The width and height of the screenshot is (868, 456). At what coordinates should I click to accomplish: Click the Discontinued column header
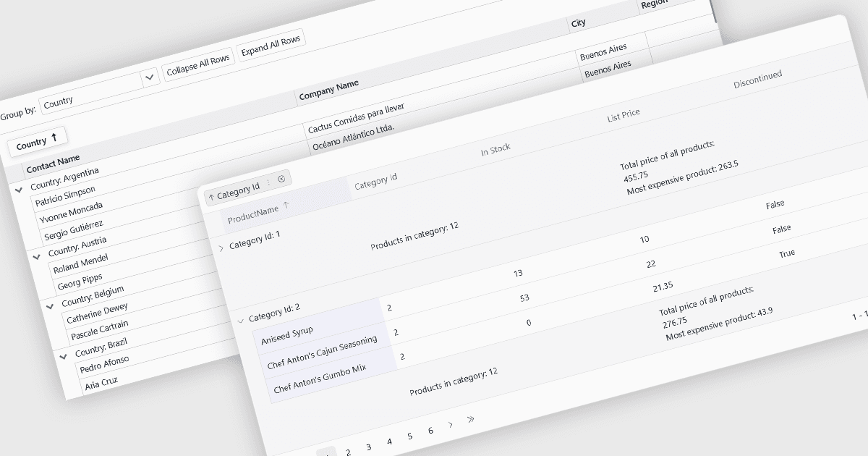[758, 79]
